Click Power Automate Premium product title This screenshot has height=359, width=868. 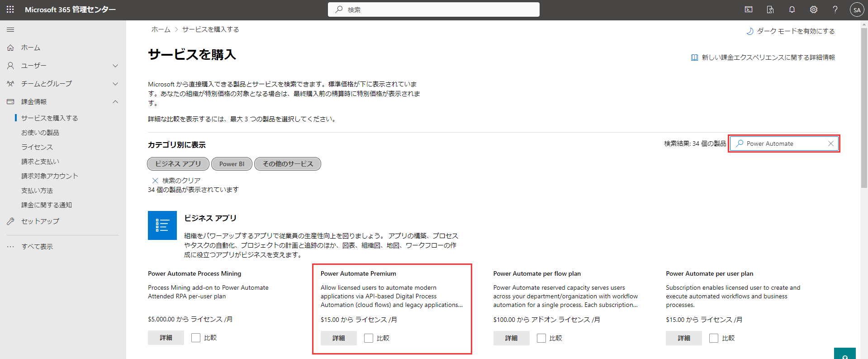[x=358, y=274]
